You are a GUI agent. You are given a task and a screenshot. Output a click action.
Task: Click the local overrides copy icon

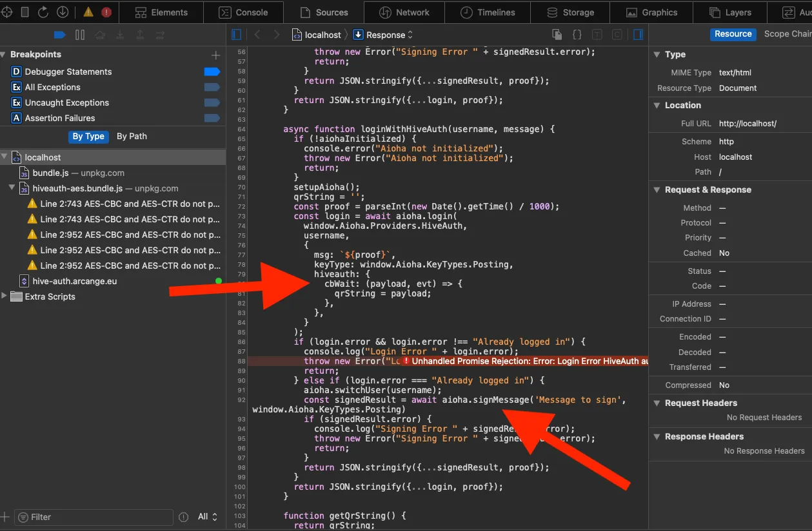[557, 35]
